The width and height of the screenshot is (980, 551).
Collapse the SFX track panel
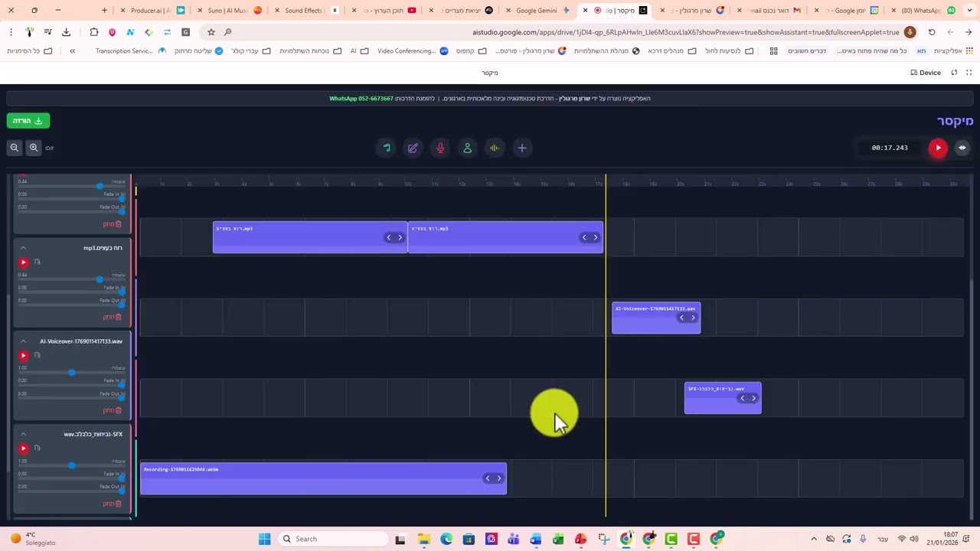click(23, 434)
